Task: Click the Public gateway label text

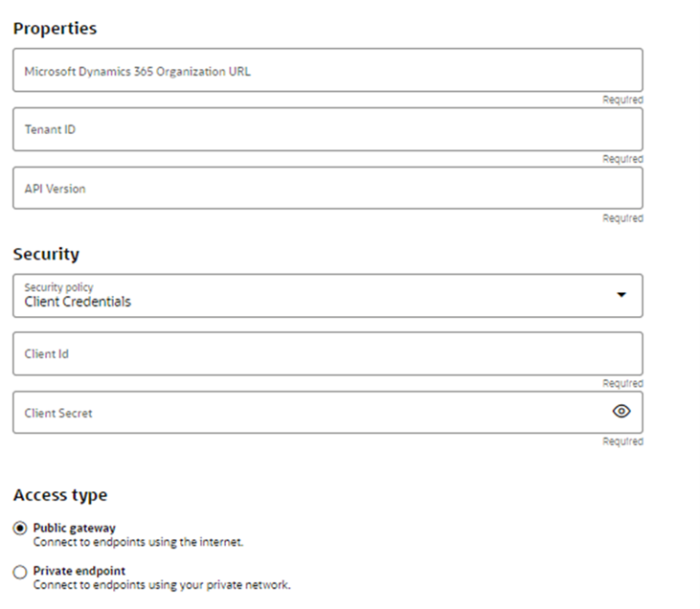Action: (x=75, y=528)
